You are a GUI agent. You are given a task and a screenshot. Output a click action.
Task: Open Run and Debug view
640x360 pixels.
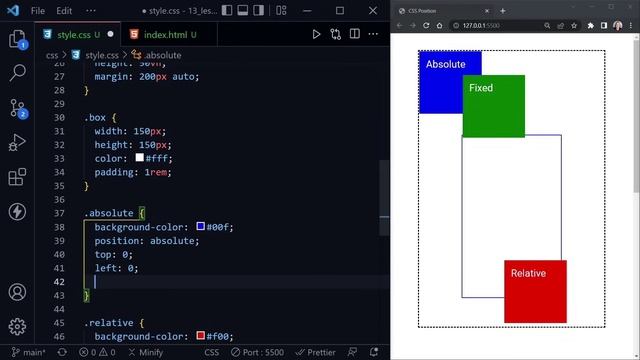click(x=17, y=142)
